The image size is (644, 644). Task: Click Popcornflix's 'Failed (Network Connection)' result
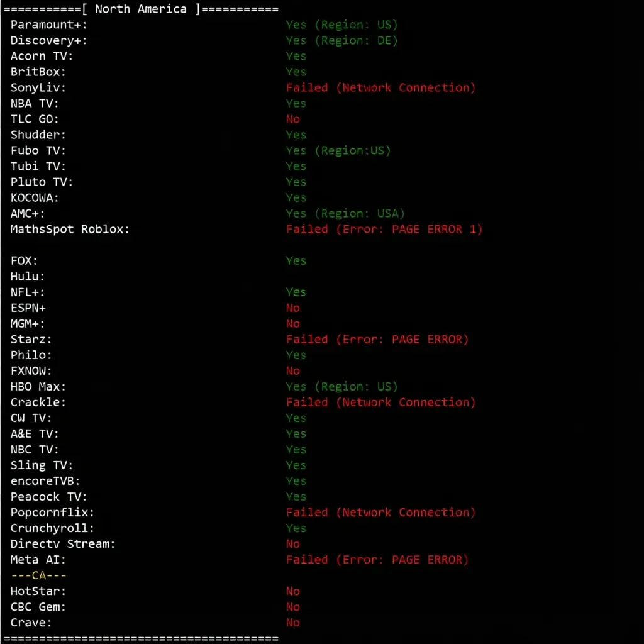point(380,513)
